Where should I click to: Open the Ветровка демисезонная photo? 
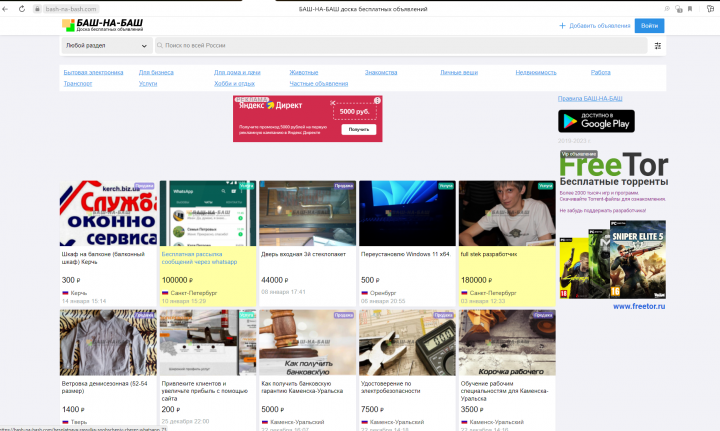pos(108,343)
